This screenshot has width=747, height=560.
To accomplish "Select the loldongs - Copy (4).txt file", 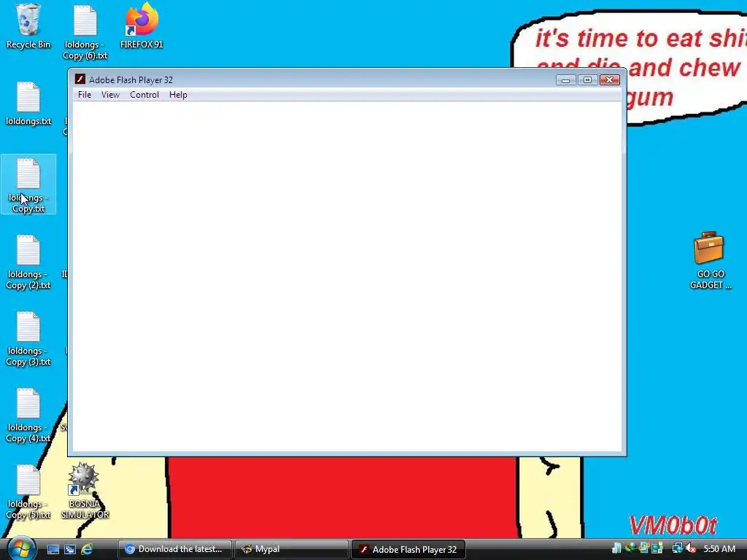I will tap(28, 415).
